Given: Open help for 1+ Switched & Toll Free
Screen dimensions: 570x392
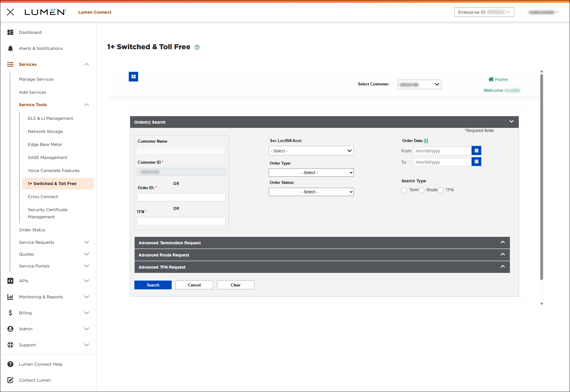Looking at the screenshot, I should [197, 47].
